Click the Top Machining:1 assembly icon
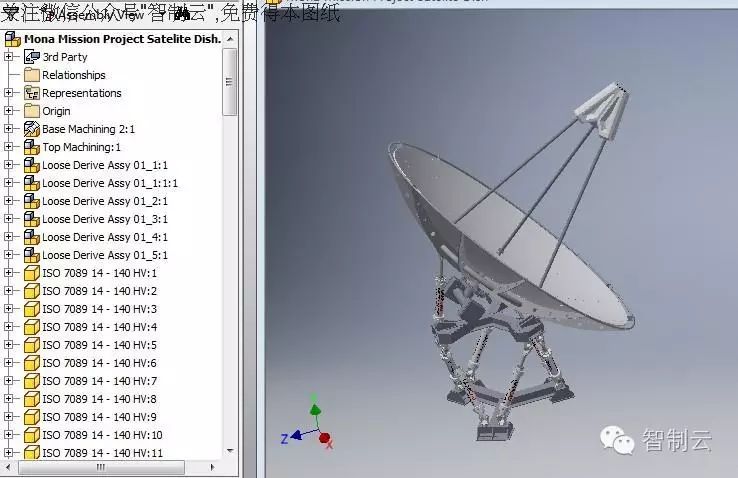This screenshot has width=738, height=478. [32, 147]
